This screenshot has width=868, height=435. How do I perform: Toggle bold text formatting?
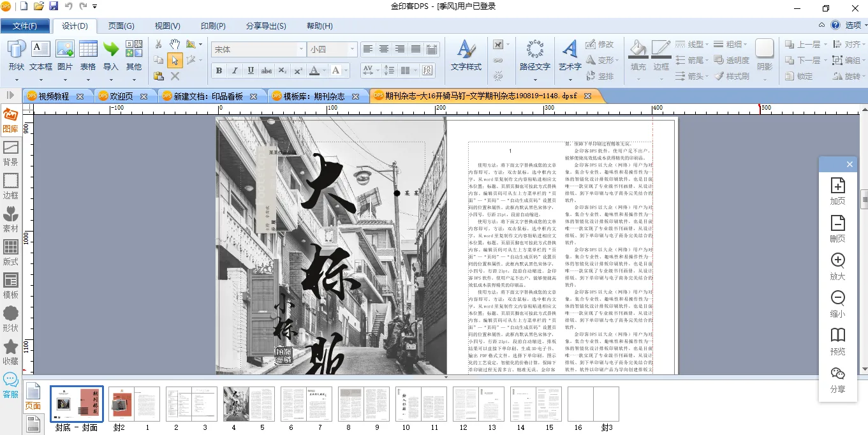click(219, 71)
